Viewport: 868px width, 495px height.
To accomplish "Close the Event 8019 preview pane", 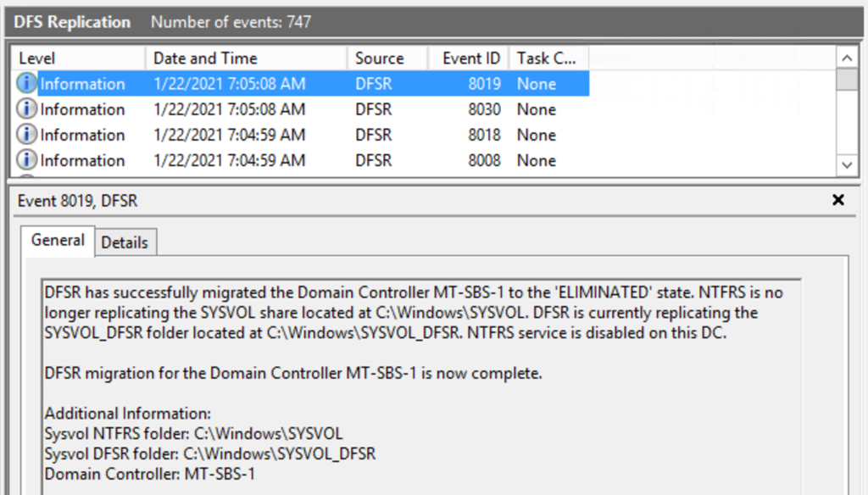I will click(838, 201).
